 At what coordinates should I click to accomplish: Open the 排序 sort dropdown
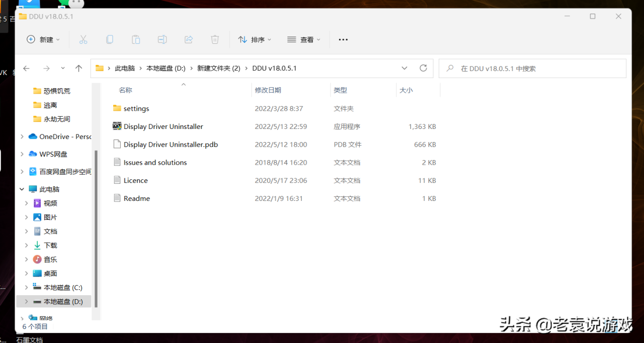(255, 39)
